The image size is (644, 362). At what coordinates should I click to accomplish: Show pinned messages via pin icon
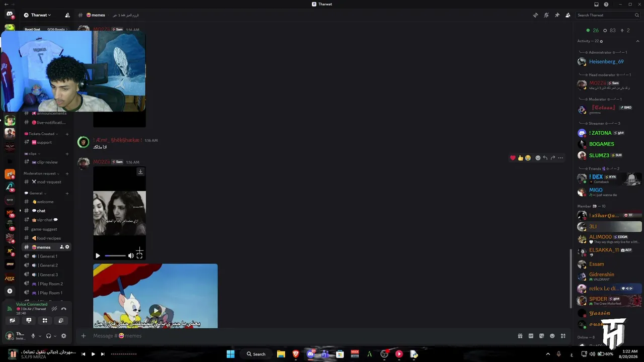tap(557, 15)
